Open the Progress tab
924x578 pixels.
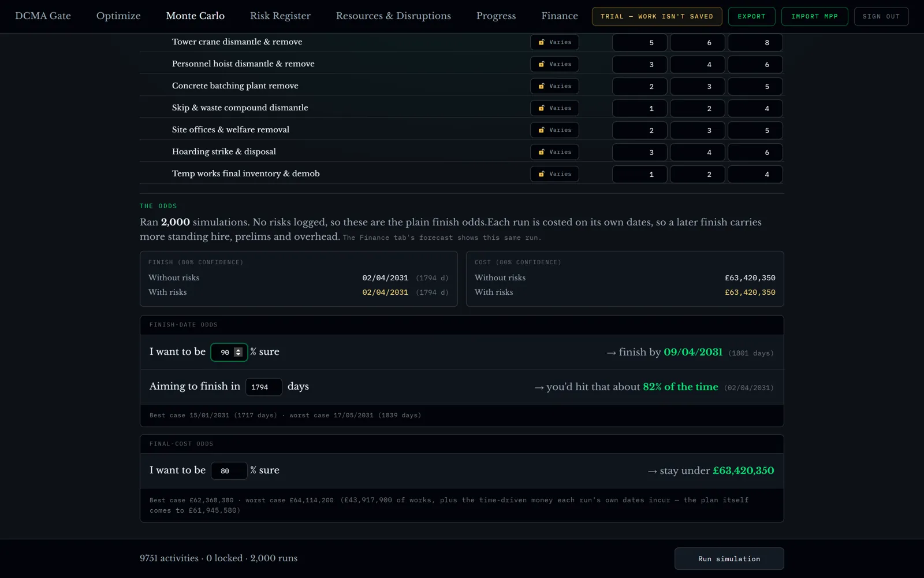496,16
